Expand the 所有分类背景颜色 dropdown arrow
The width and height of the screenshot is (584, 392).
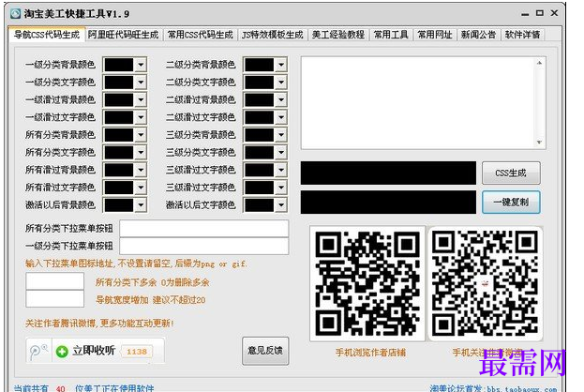[x=141, y=134]
